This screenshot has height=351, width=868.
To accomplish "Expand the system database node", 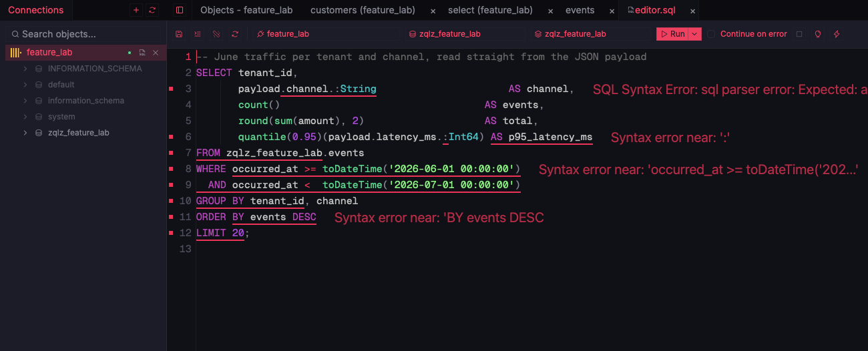I will click(25, 117).
